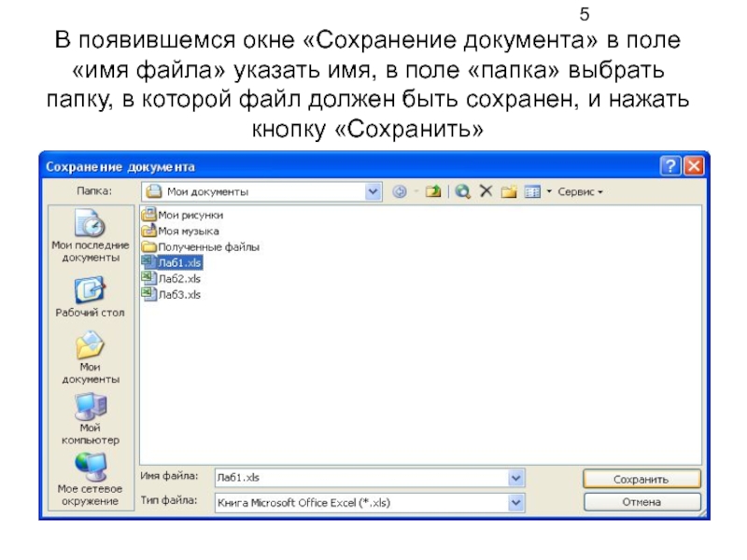Expand the Тип файла dropdown arrow

coord(516,502)
